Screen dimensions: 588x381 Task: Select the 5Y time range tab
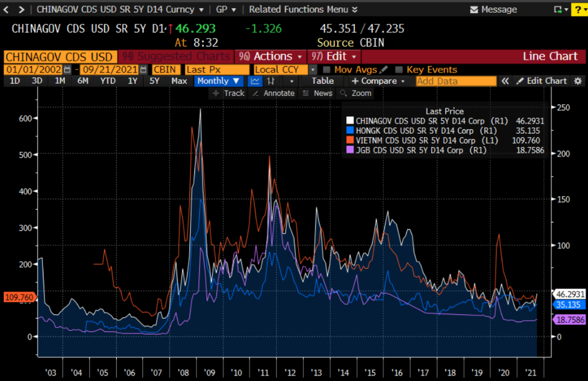pos(155,81)
